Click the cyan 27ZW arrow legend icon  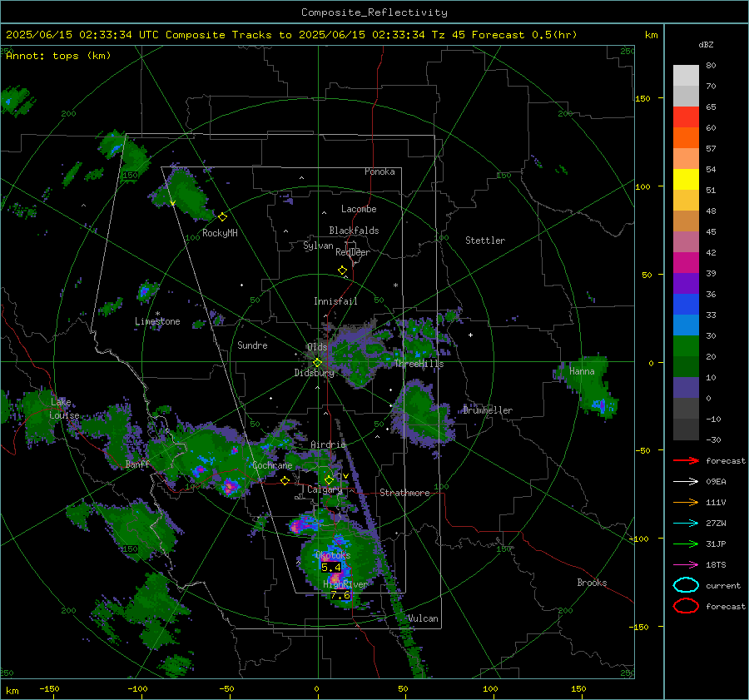pos(686,524)
